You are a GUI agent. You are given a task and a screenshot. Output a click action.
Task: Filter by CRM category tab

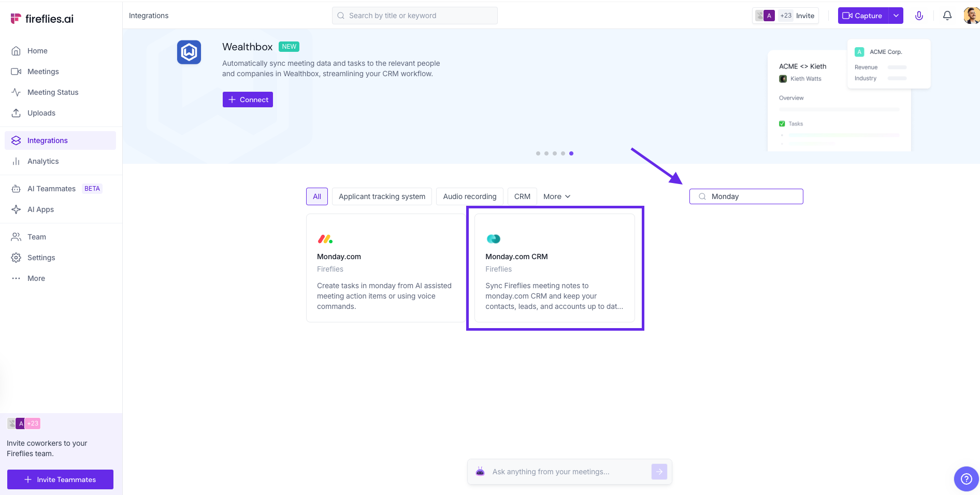tap(522, 196)
